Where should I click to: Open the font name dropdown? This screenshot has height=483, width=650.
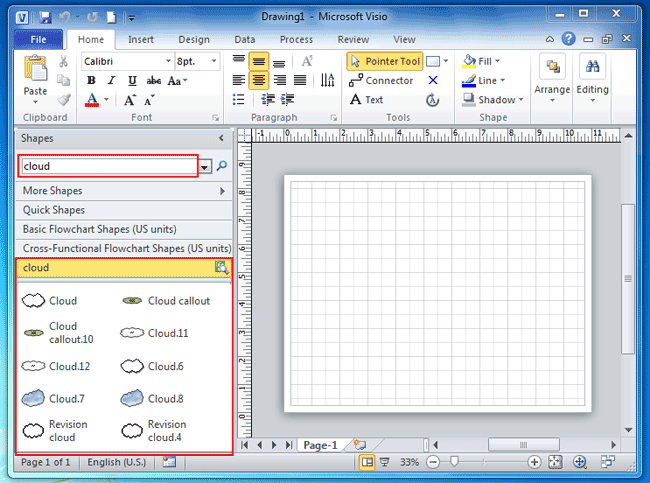[x=168, y=61]
